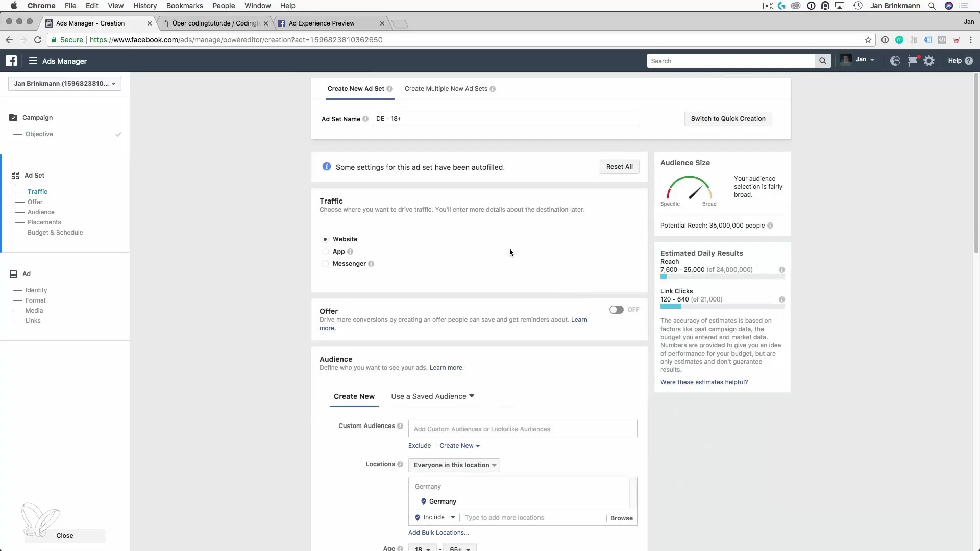Open the Jan Brinkmann account selector
This screenshot has height=551, width=980.
point(65,84)
